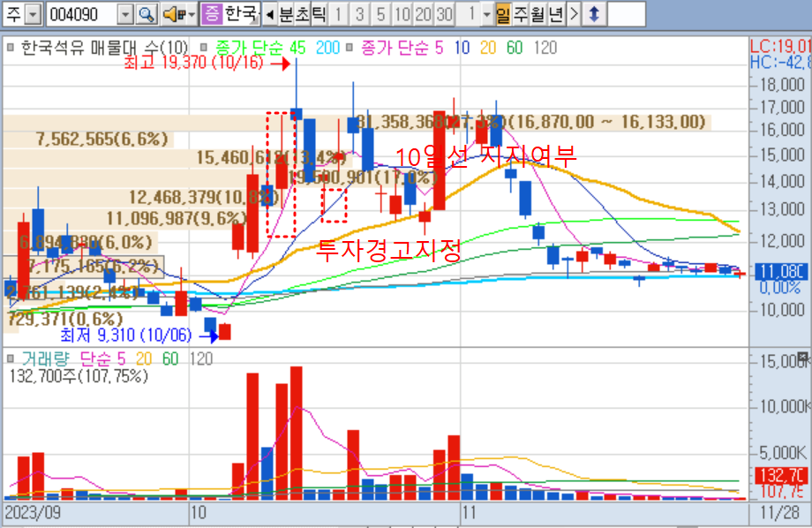Click the 12,468,379(10.8%) volume profile label

(204, 197)
